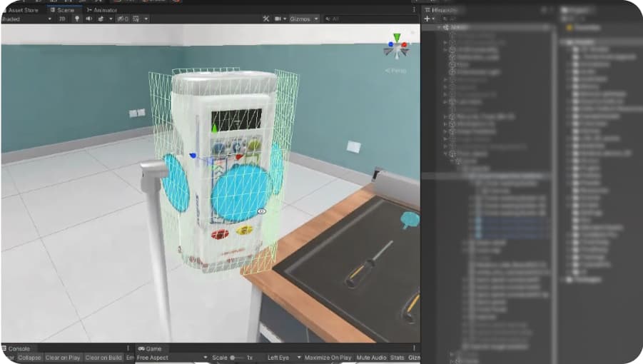Click the Game view Scale slider
Image resolution: width=643 pixels, height=364 pixels.
click(x=235, y=358)
